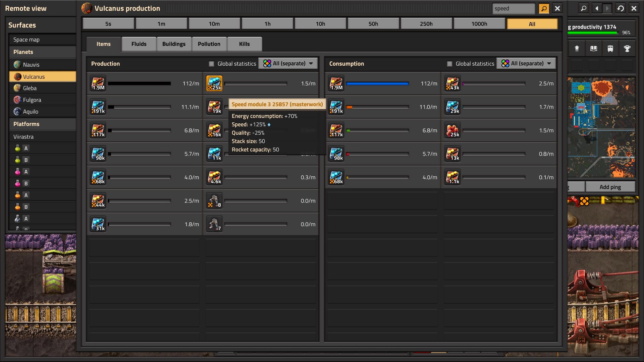Switch to the Kills tab
644x362 pixels.
(x=244, y=44)
